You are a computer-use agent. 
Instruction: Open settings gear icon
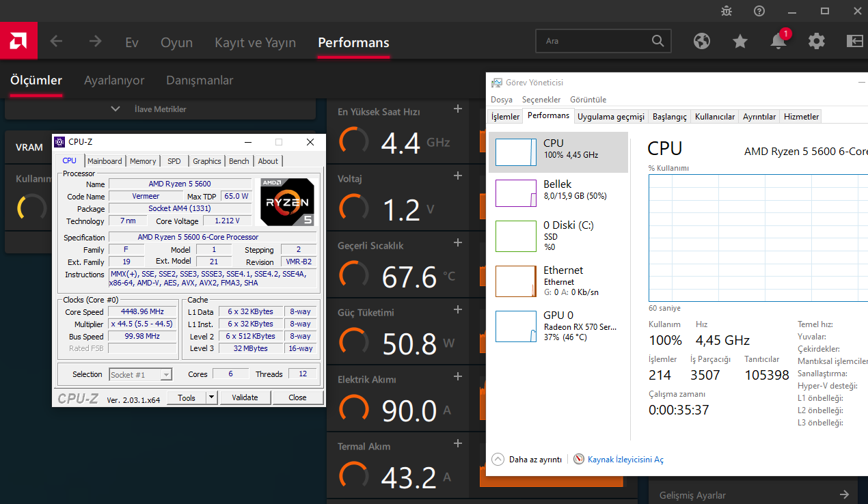point(817,41)
